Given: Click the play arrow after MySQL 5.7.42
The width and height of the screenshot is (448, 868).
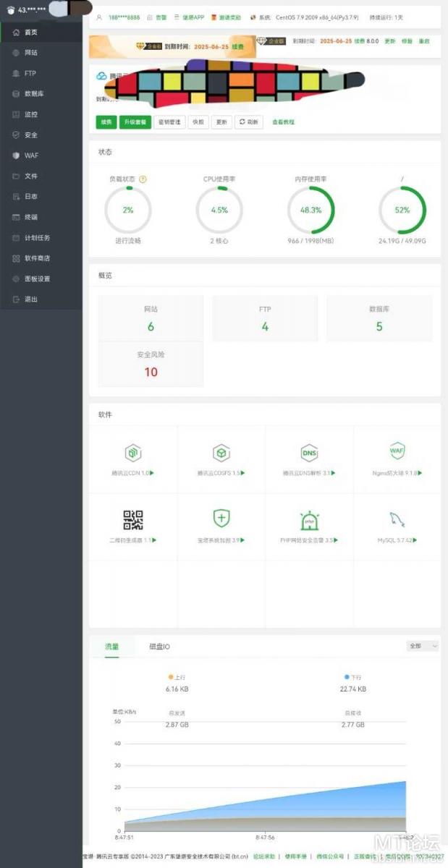Looking at the screenshot, I should [415, 540].
